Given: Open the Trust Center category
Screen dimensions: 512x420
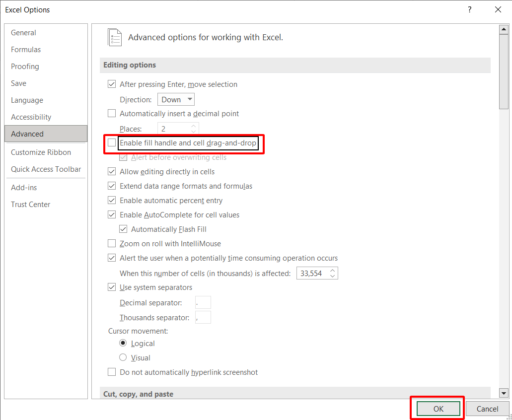Looking at the screenshot, I should [46, 204].
